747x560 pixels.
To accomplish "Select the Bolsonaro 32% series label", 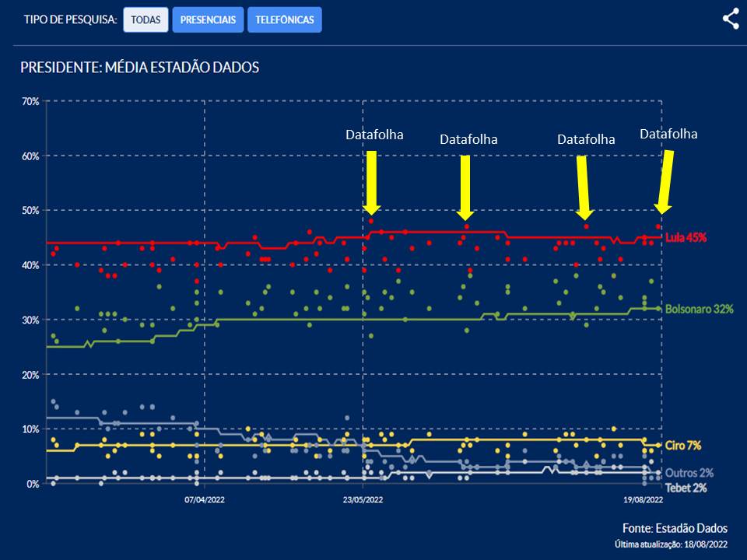I will coord(699,309).
